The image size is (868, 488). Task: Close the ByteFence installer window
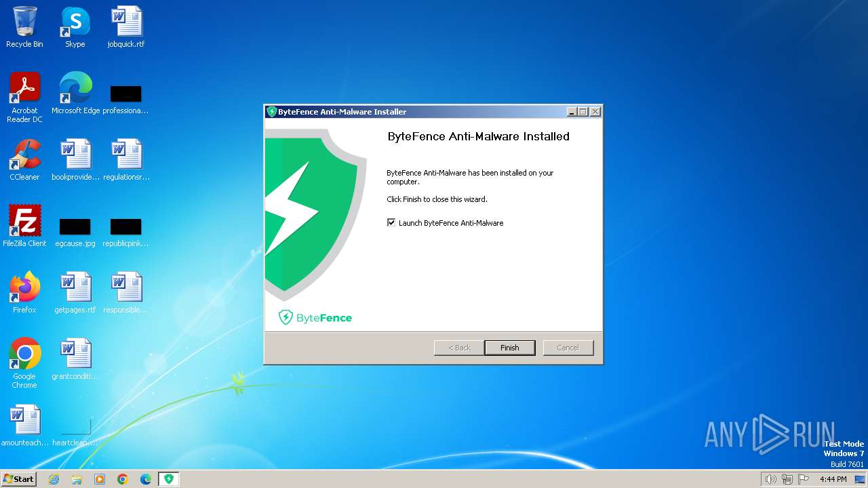pos(595,112)
